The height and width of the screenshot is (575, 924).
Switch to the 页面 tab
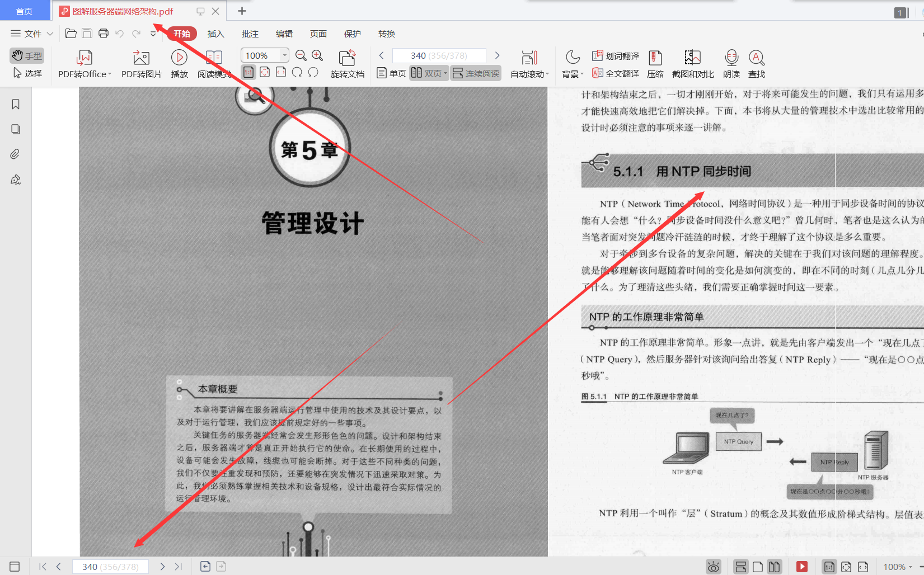[318, 34]
